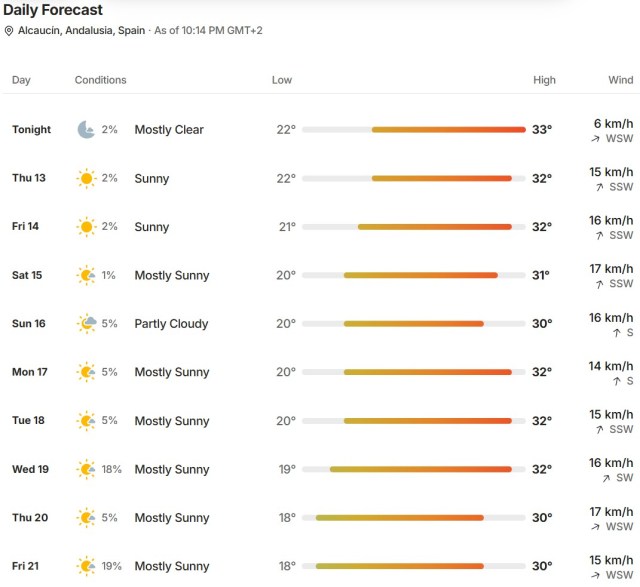640x587 pixels.
Task: Click the temperature range bar for Fri 14
Action: click(413, 227)
